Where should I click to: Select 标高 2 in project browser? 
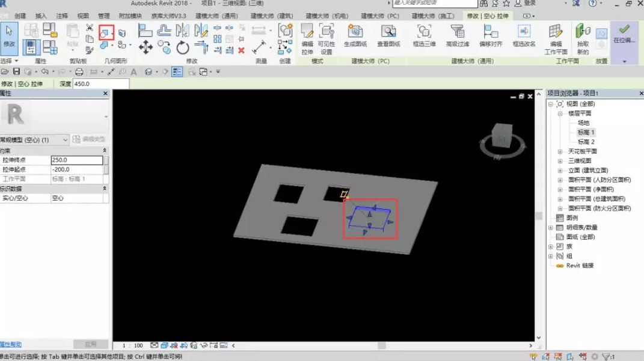pyautogui.click(x=586, y=142)
